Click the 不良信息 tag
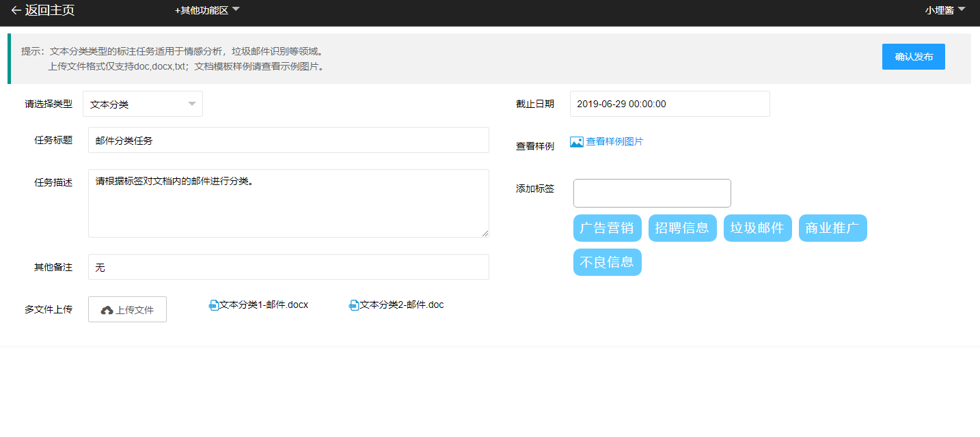 click(x=607, y=262)
